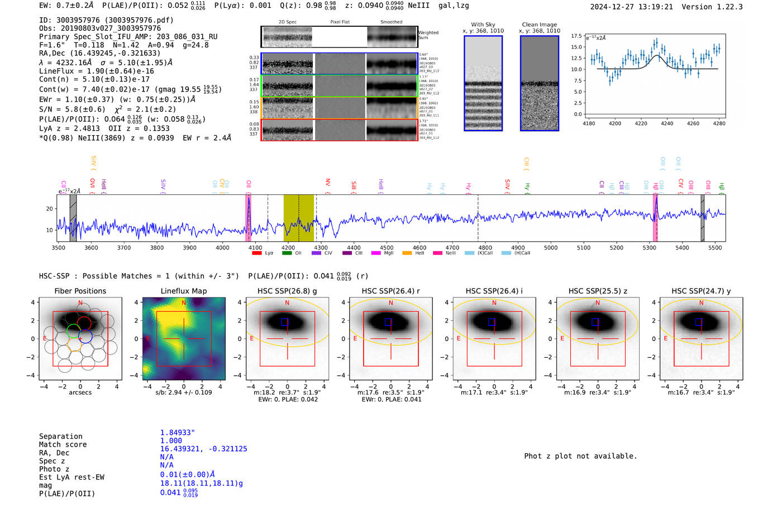
Task: Select the blue-outlined fiber spectrum row
Action: (x=339, y=64)
